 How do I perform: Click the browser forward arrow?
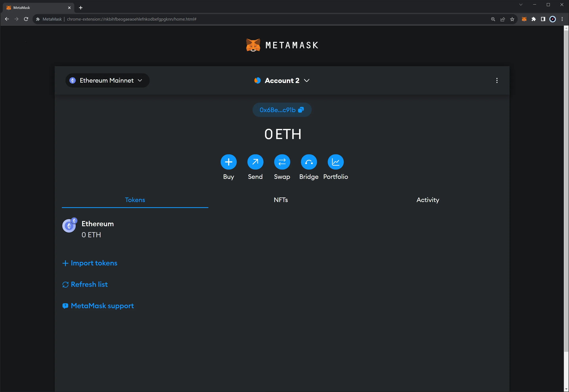(x=16, y=19)
